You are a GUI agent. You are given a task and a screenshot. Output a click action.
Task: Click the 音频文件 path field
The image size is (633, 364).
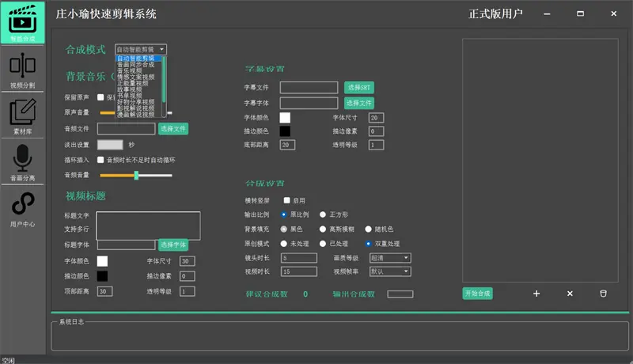[x=126, y=129]
